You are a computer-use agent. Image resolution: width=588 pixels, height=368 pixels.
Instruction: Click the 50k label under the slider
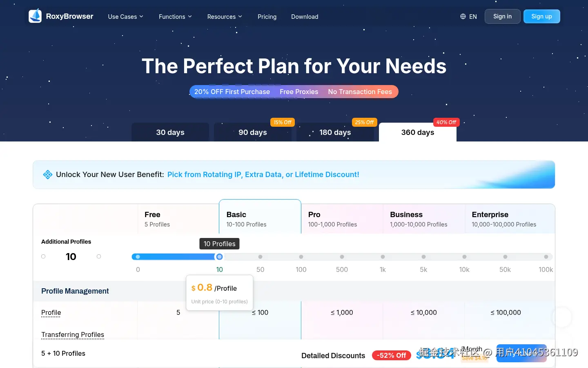pyautogui.click(x=505, y=269)
